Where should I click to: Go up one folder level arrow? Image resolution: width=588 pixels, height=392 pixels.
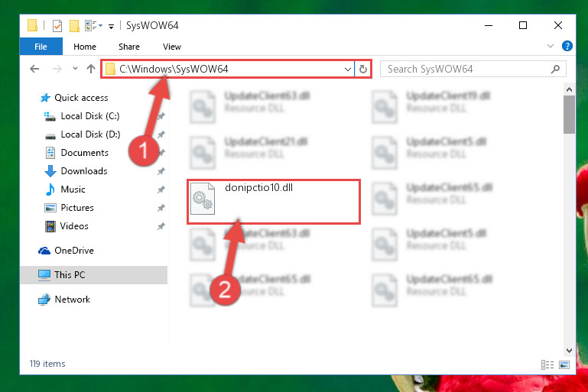point(91,69)
